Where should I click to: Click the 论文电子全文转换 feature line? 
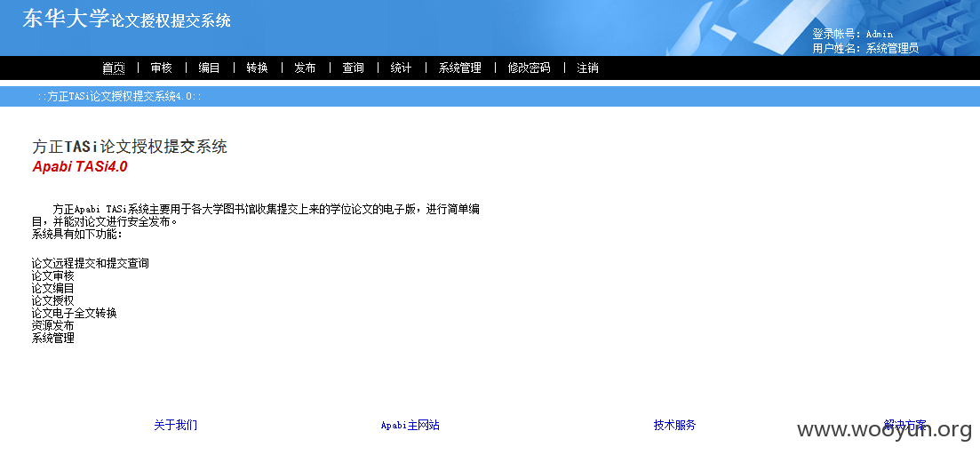tap(75, 313)
